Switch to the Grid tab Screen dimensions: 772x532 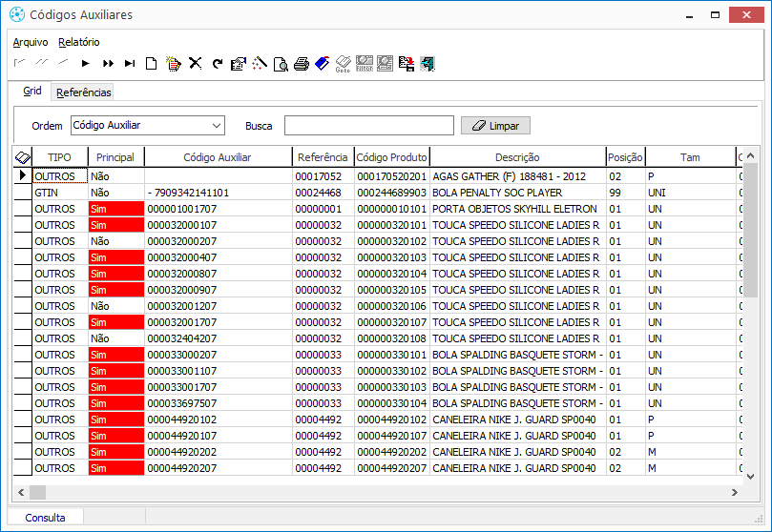pyautogui.click(x=32, y=91)
